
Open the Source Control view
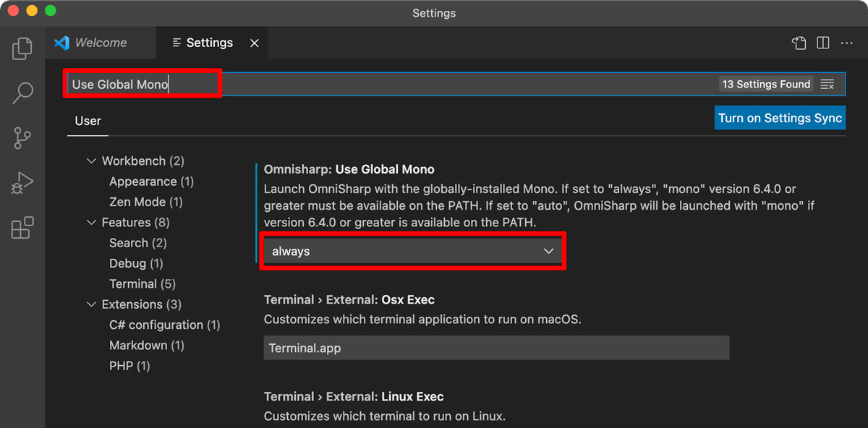click(x=22, y=137)
